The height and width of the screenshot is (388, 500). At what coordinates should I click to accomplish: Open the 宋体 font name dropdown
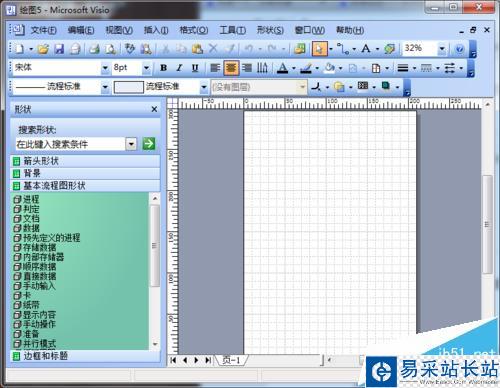tap(105, 68)
